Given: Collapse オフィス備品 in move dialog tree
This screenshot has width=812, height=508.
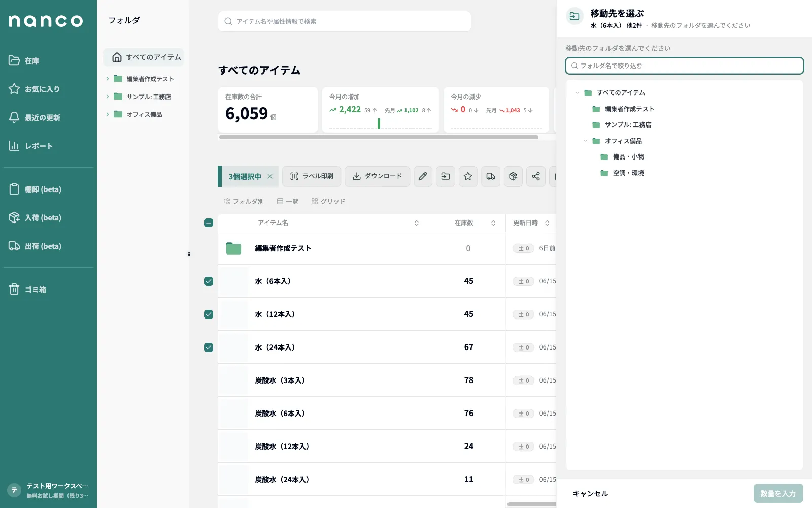Looking at the screenshot, I should pyautogui.click(x=585, y=141).
